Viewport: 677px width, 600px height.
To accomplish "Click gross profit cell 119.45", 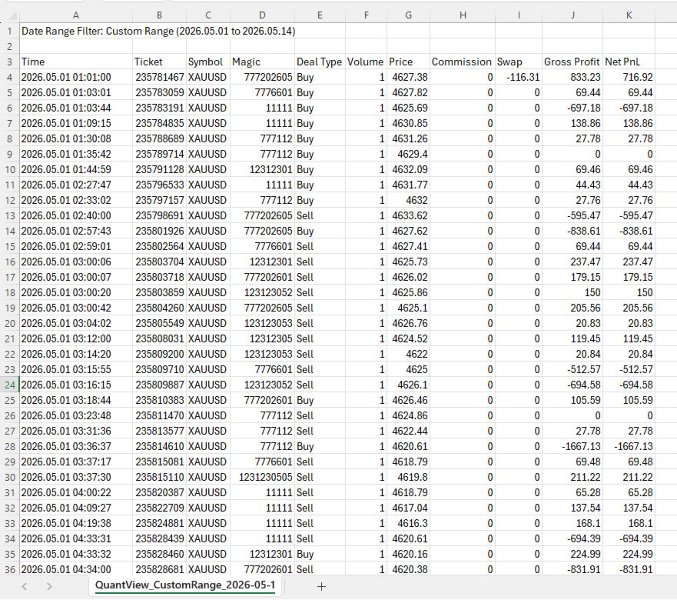I will (x=573, y=339).
